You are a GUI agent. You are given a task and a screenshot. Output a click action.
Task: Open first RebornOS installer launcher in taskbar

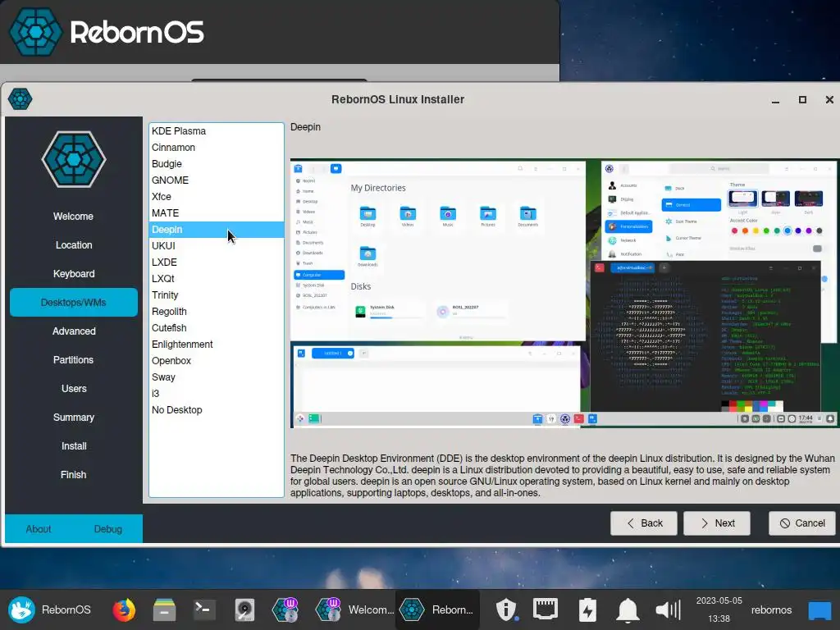(x=285, y=609)
